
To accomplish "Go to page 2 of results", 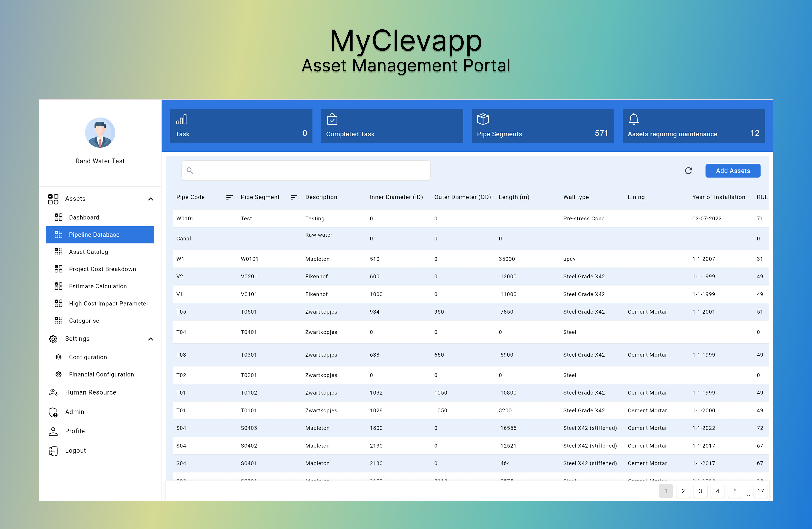I will (683, 491).
